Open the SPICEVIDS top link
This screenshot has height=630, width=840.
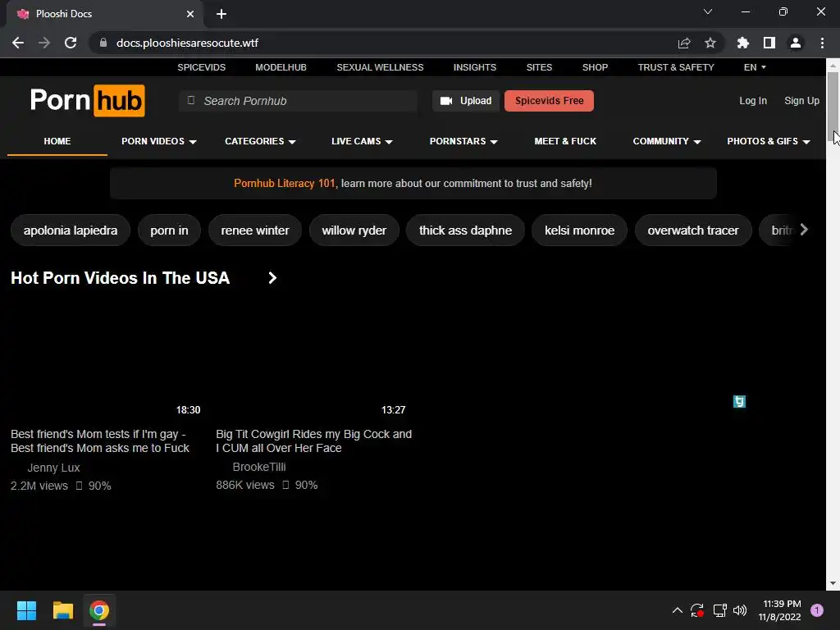tap(202, 67)
